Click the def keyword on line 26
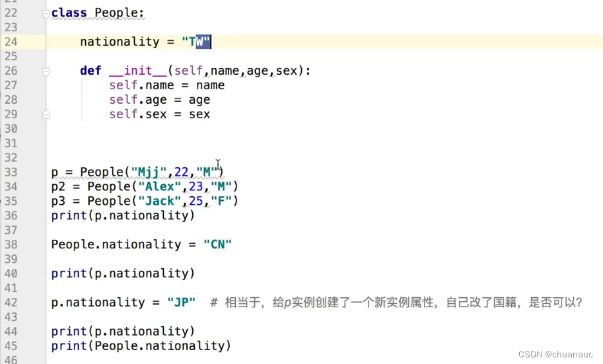This screenshot has height=364, width=603. pyautogui.click(x=90, y=71)
